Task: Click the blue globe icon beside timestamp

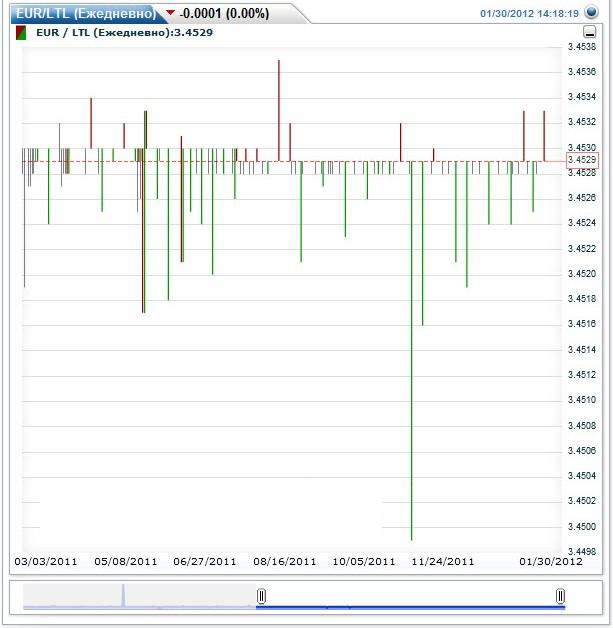Action: pyautogui.click(x=591, y=12)
